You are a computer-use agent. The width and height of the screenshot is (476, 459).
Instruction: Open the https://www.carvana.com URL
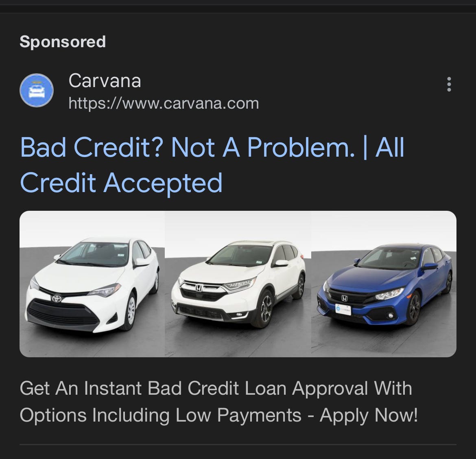pos(164,103)
